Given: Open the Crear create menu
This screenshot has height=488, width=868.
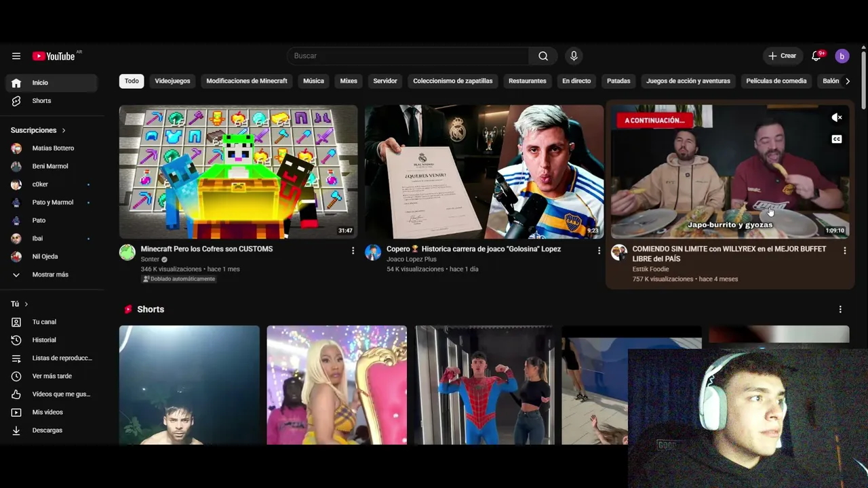Looking at the screenshot, I should click(782, 56).
